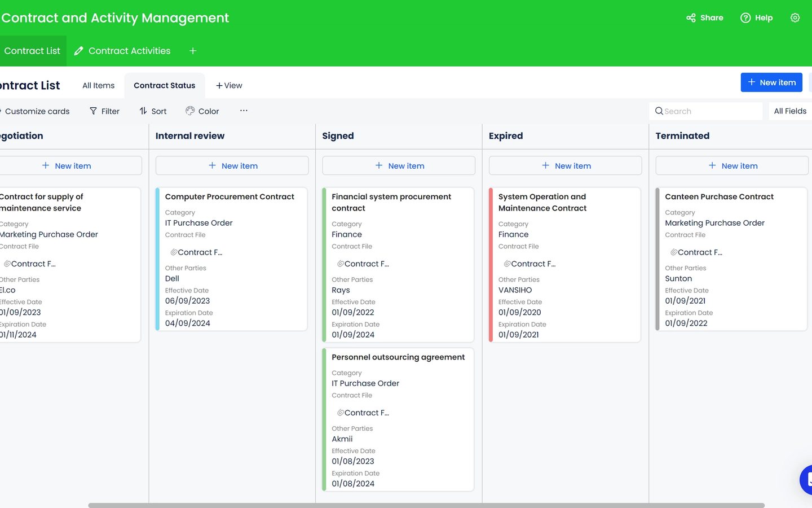812x508 pixels.
Task: Open the Help question mark icon
Action: [745, 18]
